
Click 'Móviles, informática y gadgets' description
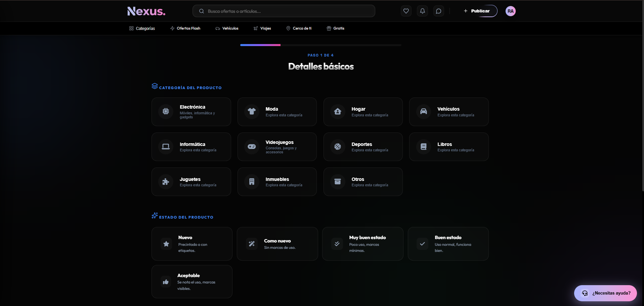pyautogui.click(x=197, y=115)
